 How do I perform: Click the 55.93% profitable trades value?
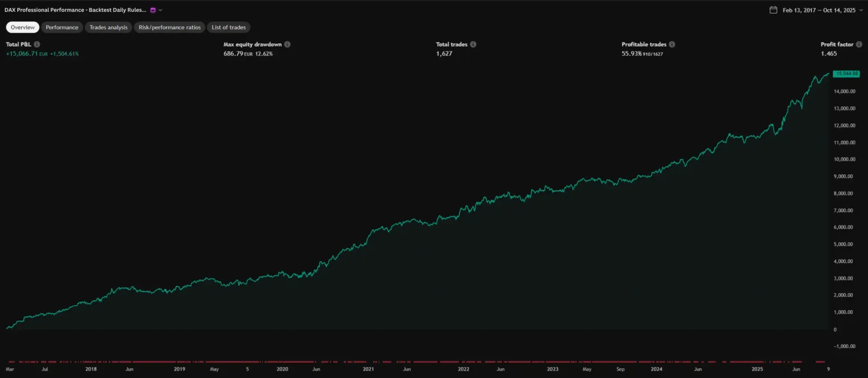631,54
